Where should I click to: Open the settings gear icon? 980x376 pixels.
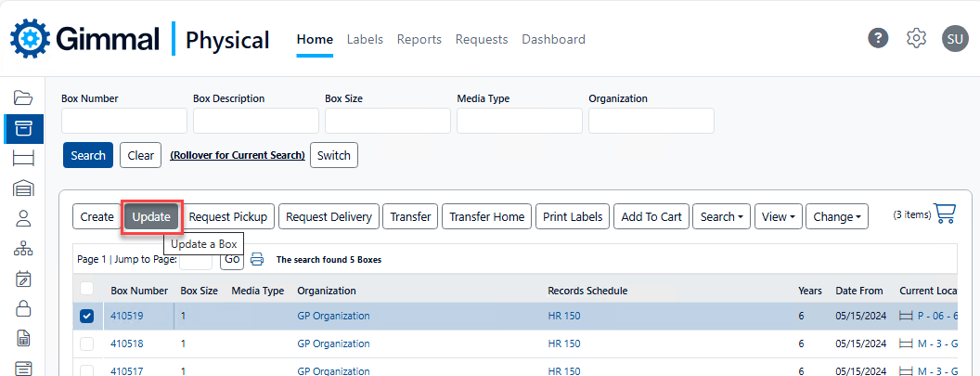click(x=916, y=38)
